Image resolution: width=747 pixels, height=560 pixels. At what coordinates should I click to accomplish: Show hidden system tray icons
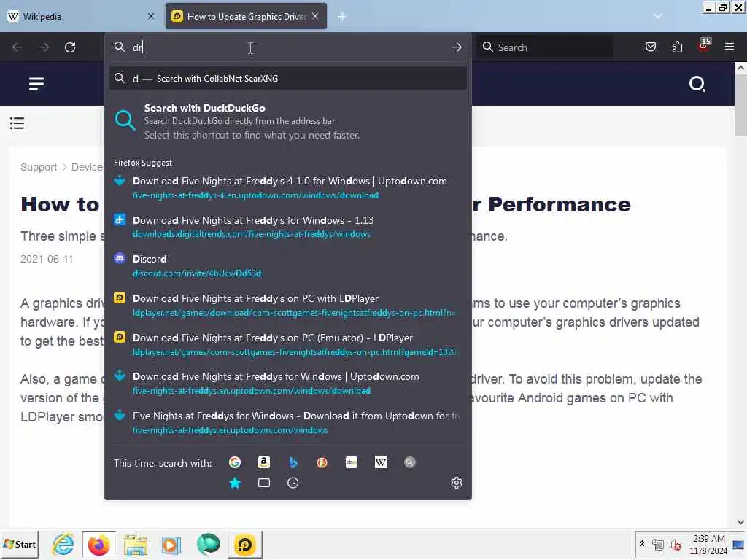[642, 544]
